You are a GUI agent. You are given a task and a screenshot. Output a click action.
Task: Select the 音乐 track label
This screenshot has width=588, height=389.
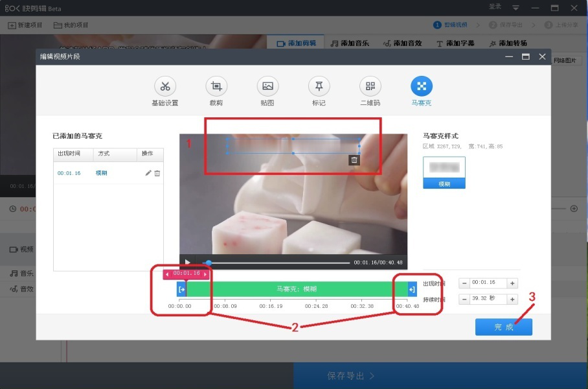21,274
